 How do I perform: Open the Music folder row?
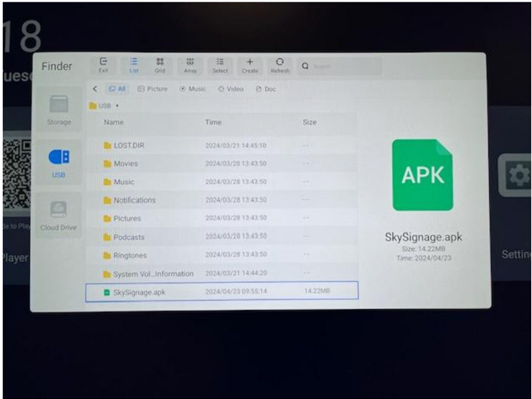pos(222,182)
